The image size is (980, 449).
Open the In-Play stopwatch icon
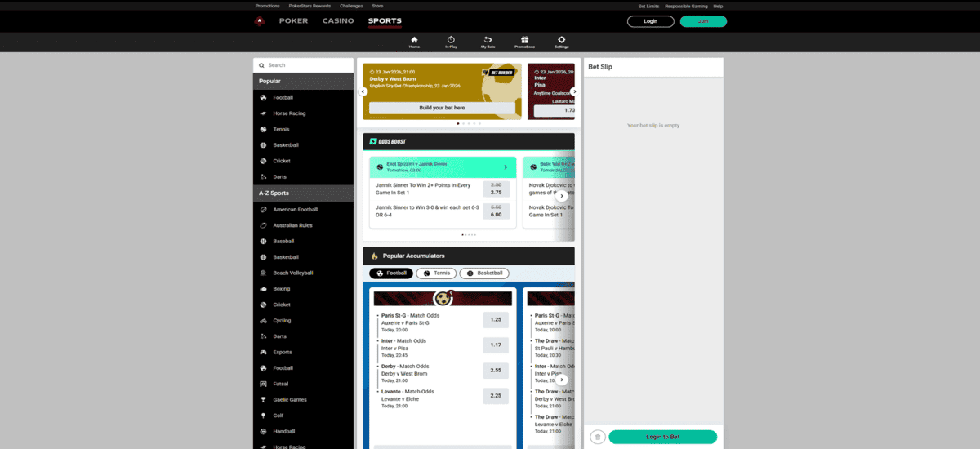pyautogui.click(x=451, y=39)
